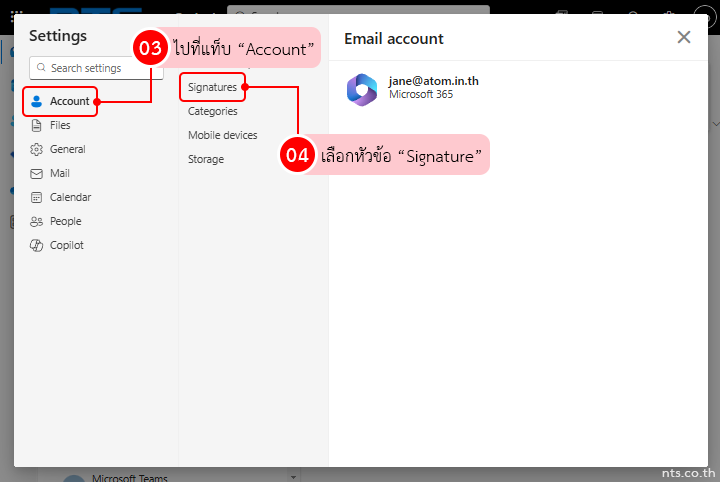Click the Microsoft 365 account type text
This screenshot has width=720, height=482.
click(421, 94)
